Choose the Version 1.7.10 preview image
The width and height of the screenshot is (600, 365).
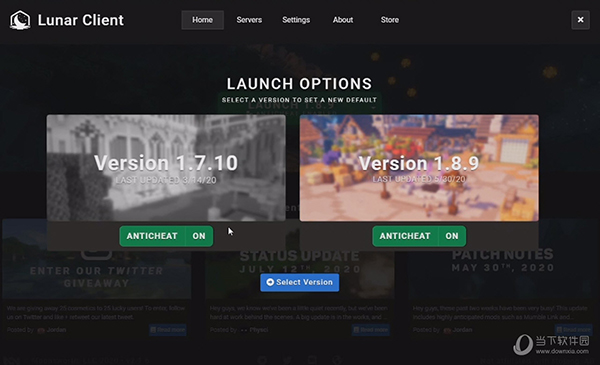[x=166, y=168]
